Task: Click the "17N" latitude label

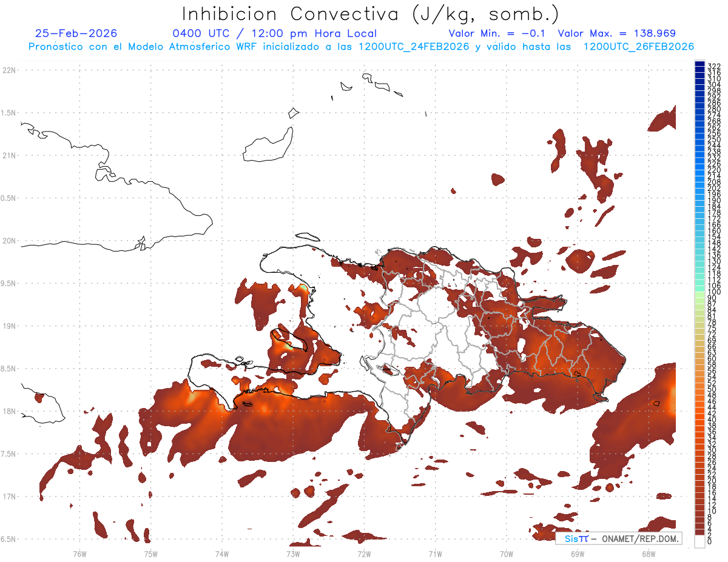Action: [9, 497]
